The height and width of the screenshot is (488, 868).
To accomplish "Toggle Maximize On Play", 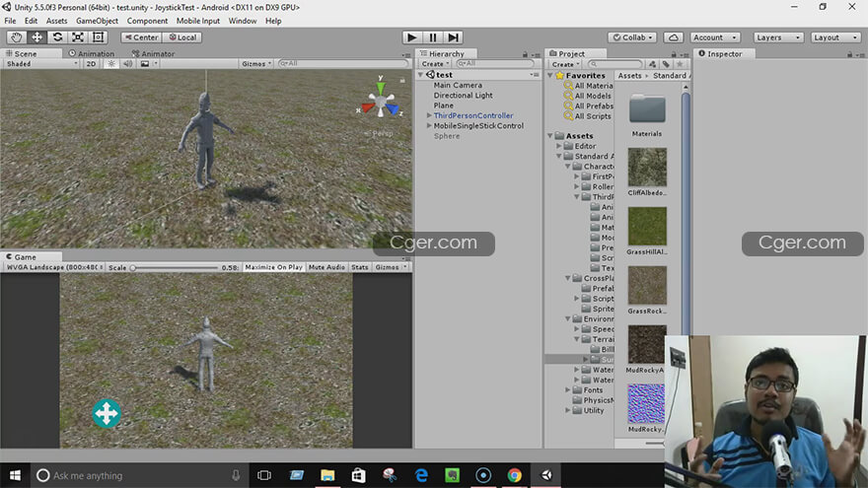I will pyautogui.click(x=273, y=267).
